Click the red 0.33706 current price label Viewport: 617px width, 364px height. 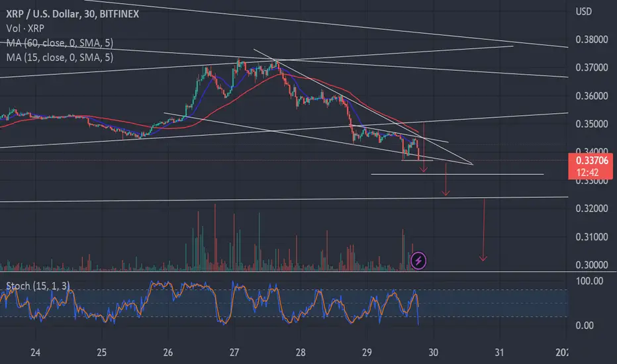point(592,161)
